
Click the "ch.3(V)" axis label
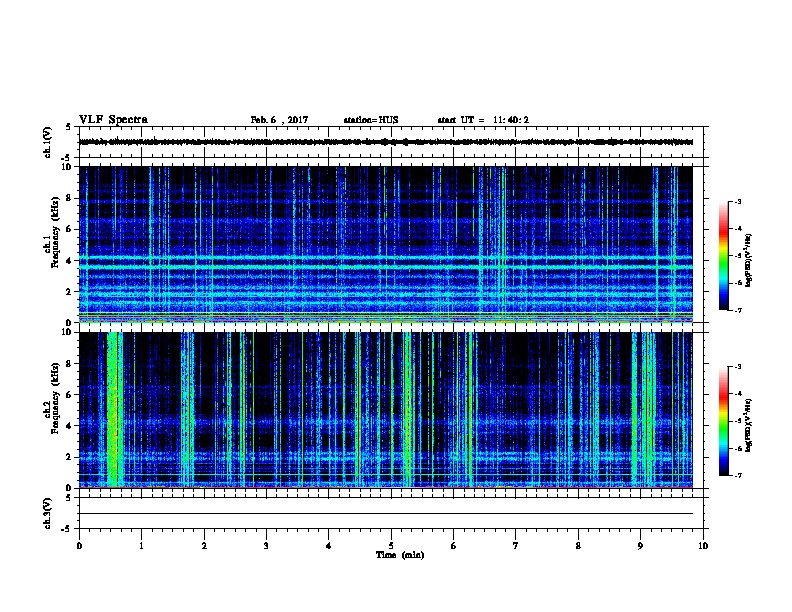[48, 514]
